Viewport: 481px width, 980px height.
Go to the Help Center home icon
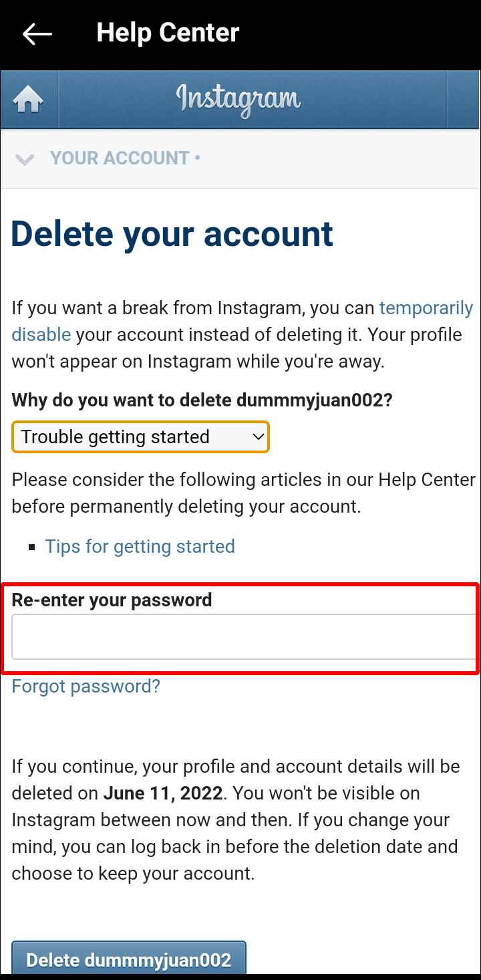coord(29,100)
